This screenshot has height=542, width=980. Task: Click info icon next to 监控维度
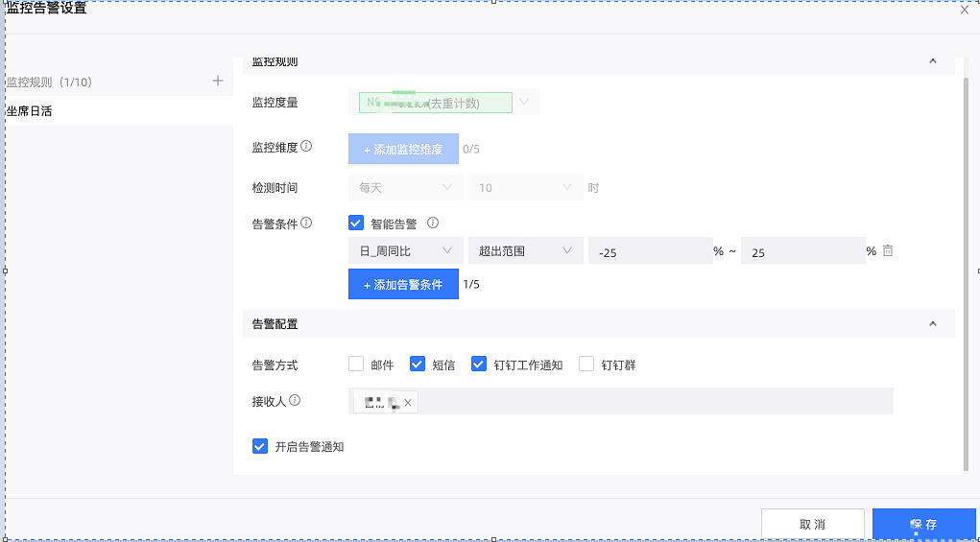click(306, 147)
